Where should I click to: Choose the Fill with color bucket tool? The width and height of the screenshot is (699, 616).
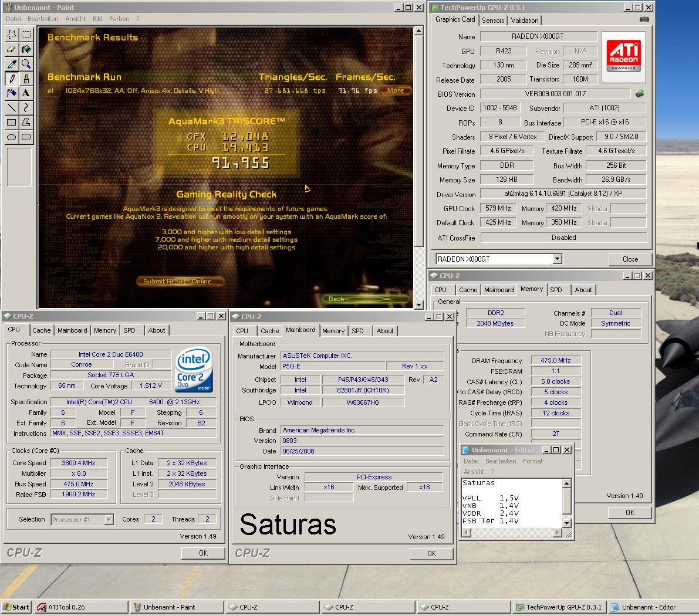pos(26,49)
